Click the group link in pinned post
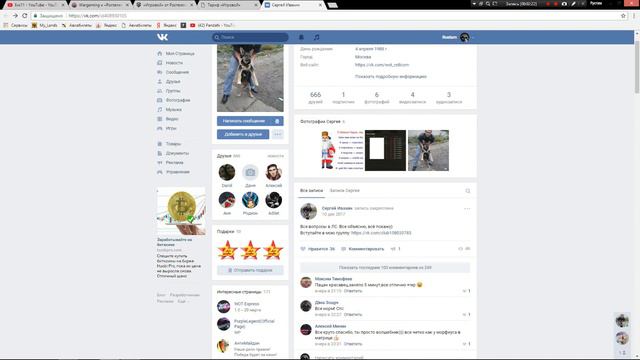Image resolution: width=640 pixels, height=360 pixels. tap(381, 233)
